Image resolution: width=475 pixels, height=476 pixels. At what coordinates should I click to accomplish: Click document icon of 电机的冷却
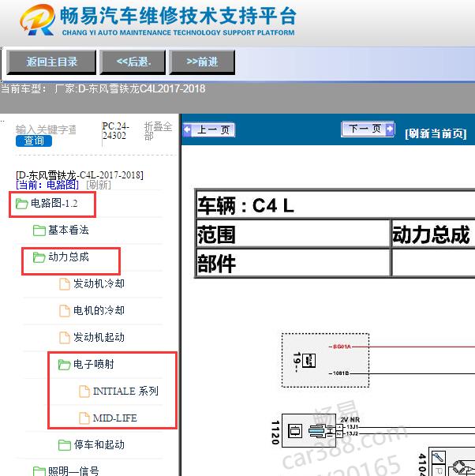(65, 311)
